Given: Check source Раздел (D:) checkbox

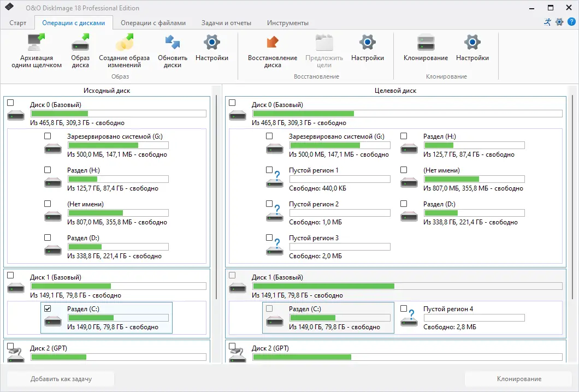Looking at the screenshot, I should point(48,237).
